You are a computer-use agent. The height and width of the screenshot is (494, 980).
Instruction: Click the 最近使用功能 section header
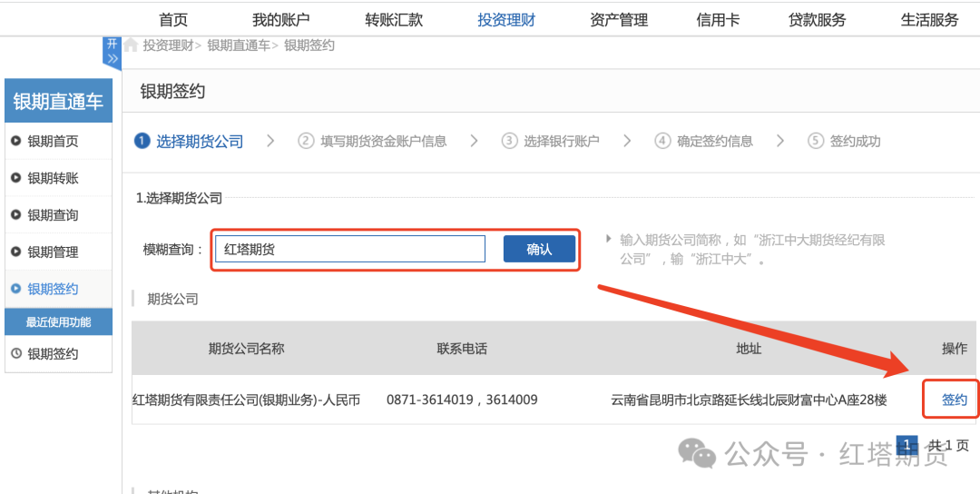pos(58,322)
